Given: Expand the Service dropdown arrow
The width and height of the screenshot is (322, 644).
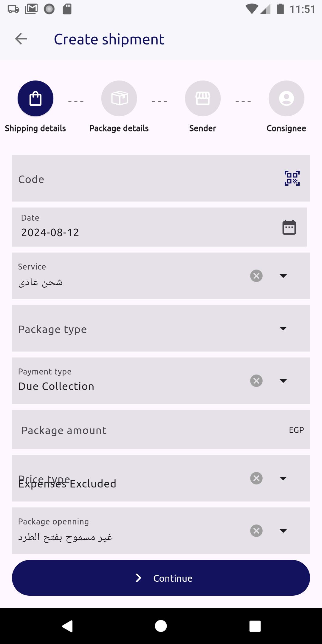Looking at the screenshot, I should 283,276.
